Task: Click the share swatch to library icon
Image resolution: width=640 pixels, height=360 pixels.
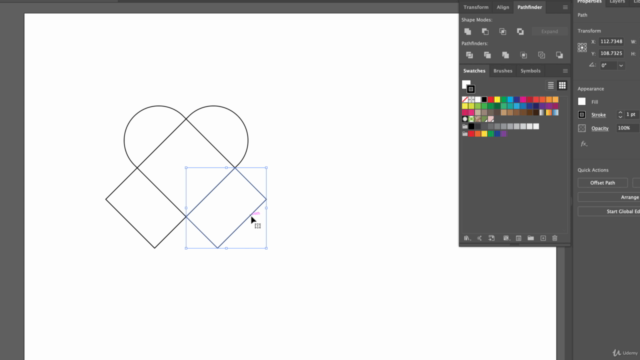Action: [480, 238]
